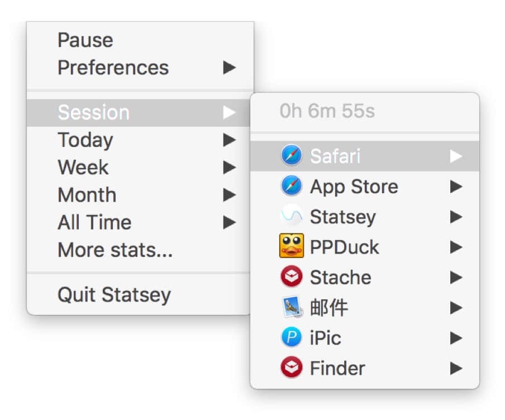The height and width of the screenshot is (420, 505).
Task: Click the 0h 6m 55s session time label
Action: (x=327, y=111)
